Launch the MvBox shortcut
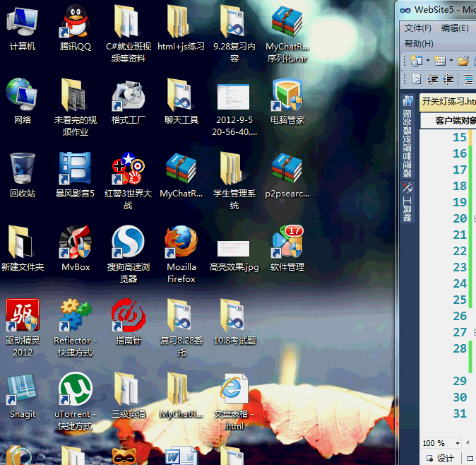Viewport: 476px width, 465px height. (75, 249)
